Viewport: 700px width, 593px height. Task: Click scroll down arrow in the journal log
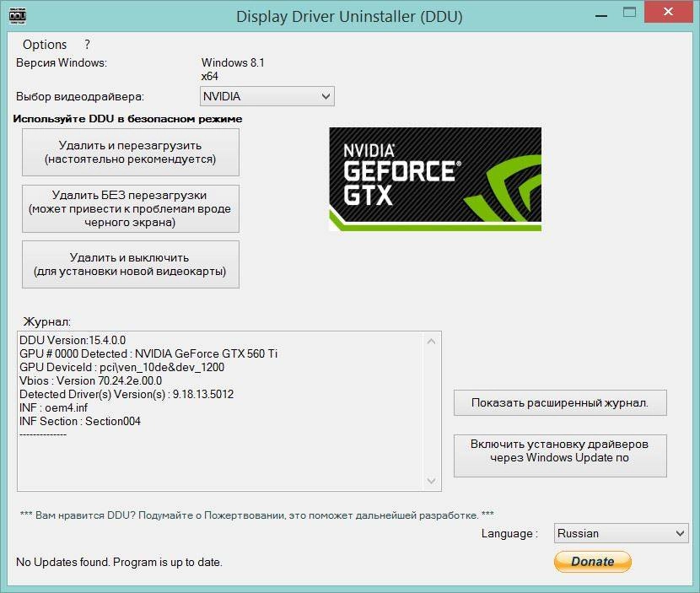431,481
